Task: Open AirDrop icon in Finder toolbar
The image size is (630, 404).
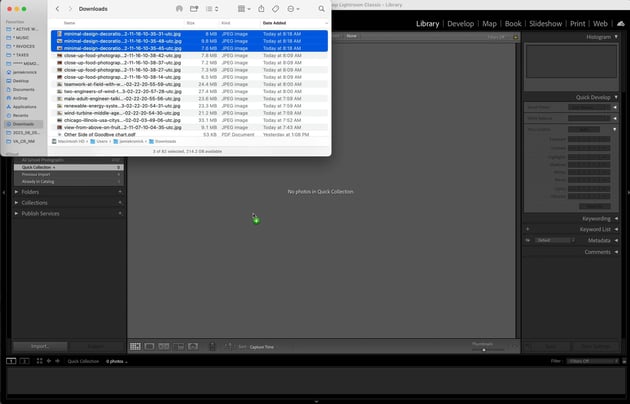Action: [x=179, y=9]
